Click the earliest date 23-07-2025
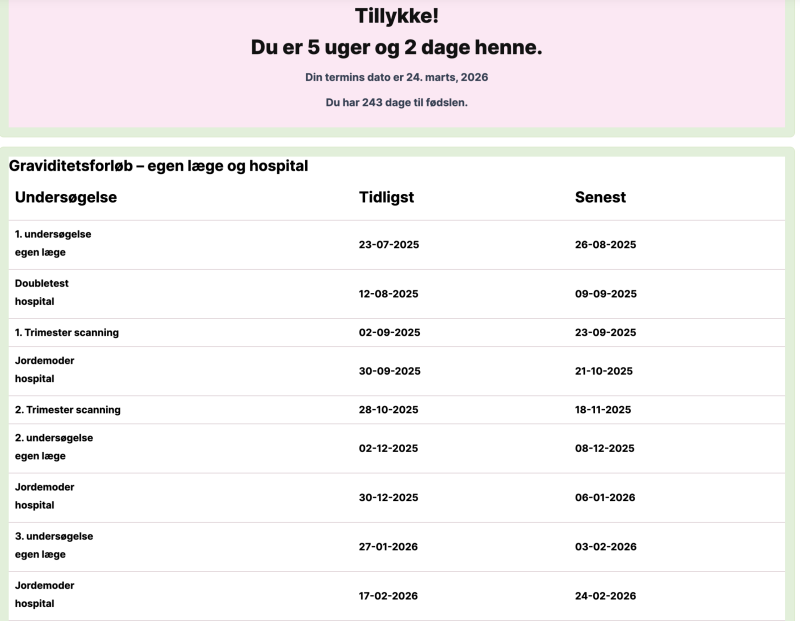This screenshot has height=621, width=800. (x=388, y=244)
